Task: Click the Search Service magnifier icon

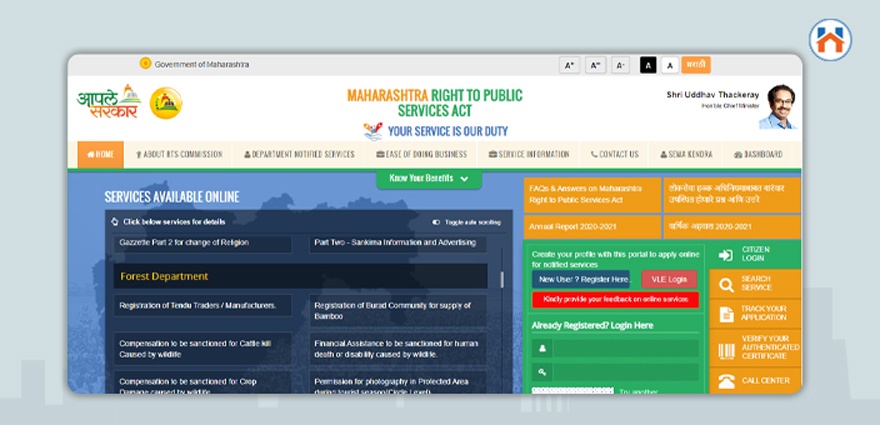Action: (x=726, y=285)
